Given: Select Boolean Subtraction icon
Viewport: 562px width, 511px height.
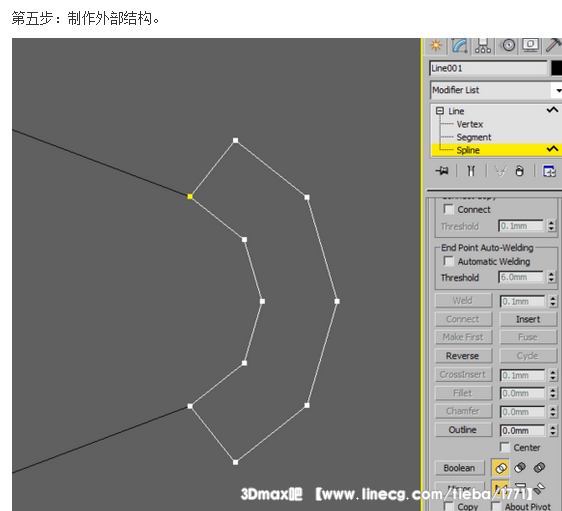Looking at the screenshot, I should (x=520, y=467).
